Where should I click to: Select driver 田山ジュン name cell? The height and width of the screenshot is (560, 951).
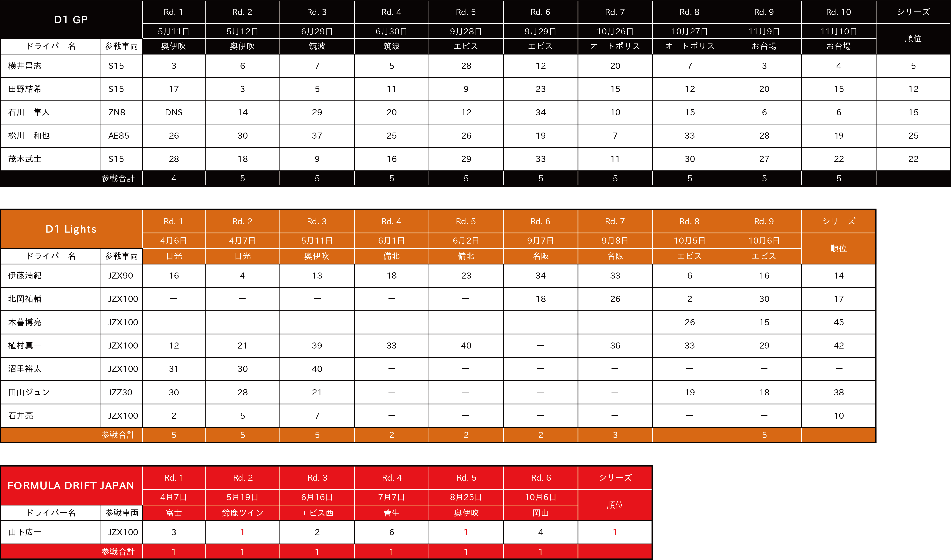(x=29, y=392)
